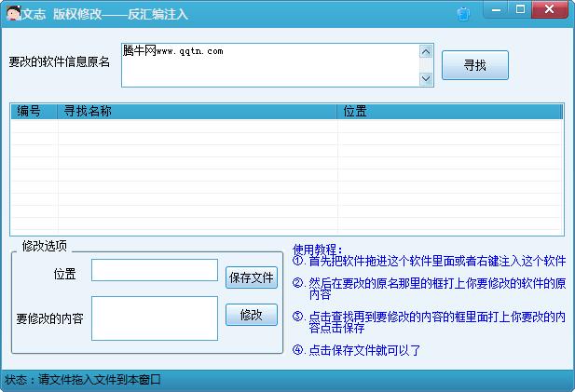
Task: Select the 位置 column header in results list
Action: 449,112
